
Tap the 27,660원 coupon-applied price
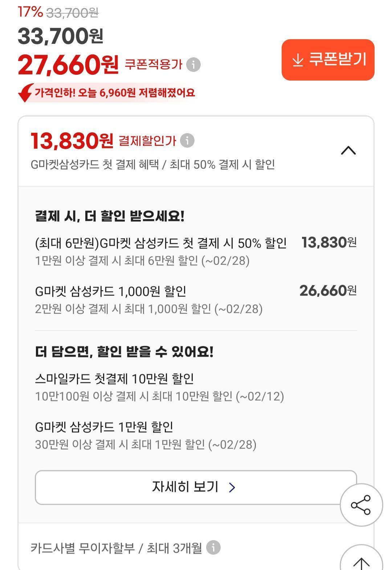click(x=68, y=65)
